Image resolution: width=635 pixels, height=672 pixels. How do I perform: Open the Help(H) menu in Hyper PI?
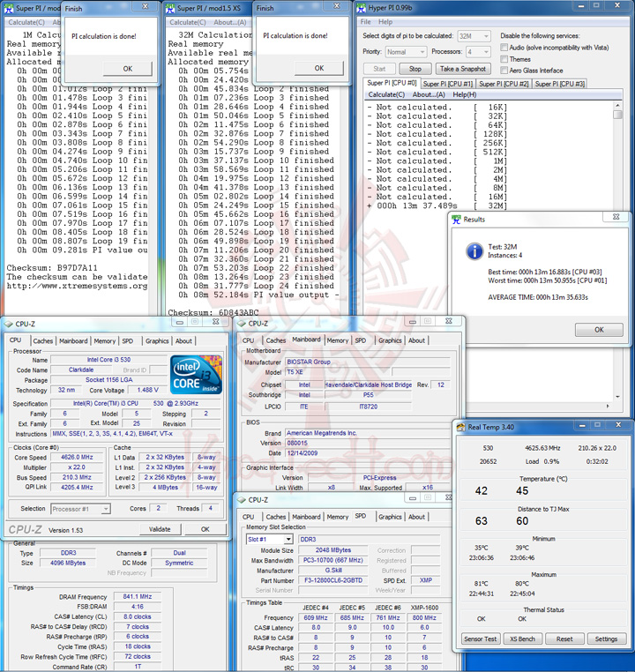465,94
